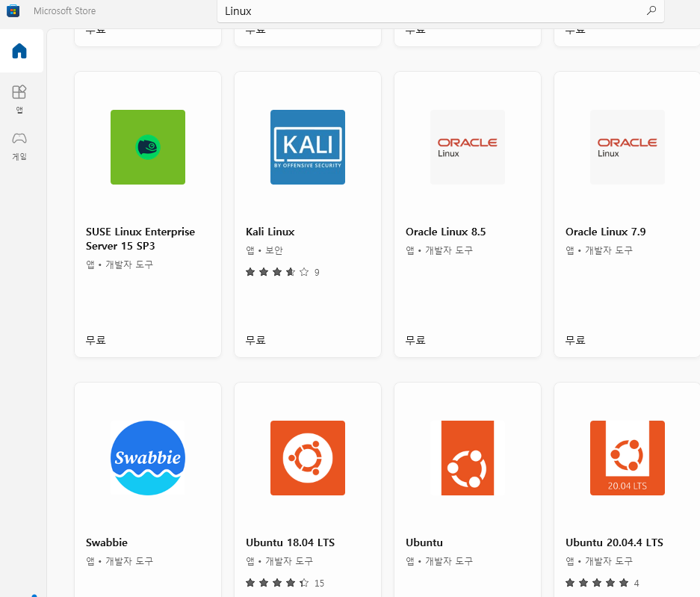
Task: Select the Oracle Linux 7.9 title
Action: 605,232
